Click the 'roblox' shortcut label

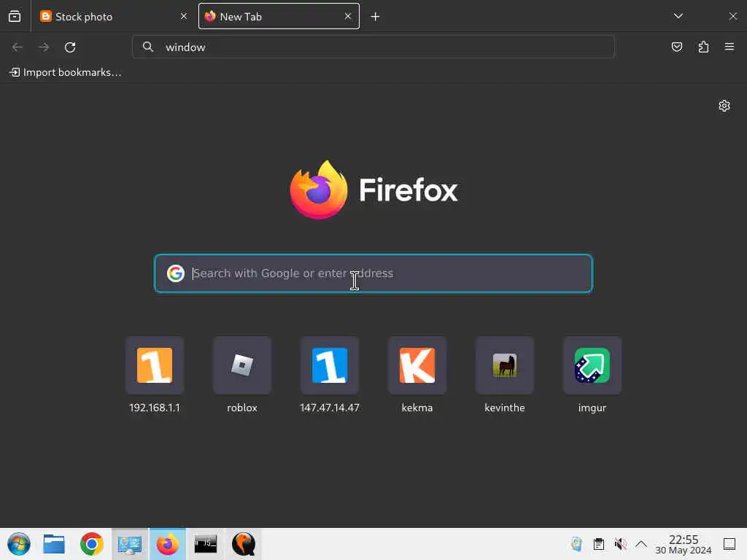coord(242,408)
